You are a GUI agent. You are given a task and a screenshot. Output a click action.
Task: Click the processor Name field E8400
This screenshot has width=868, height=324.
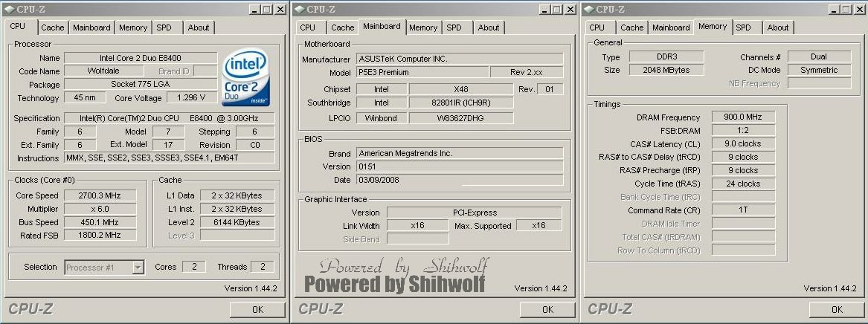point(141,57)
